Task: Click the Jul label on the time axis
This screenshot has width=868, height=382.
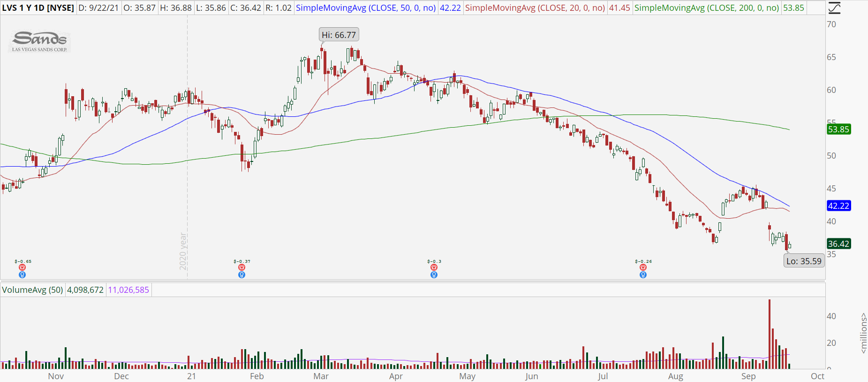Action: point(603,376)
